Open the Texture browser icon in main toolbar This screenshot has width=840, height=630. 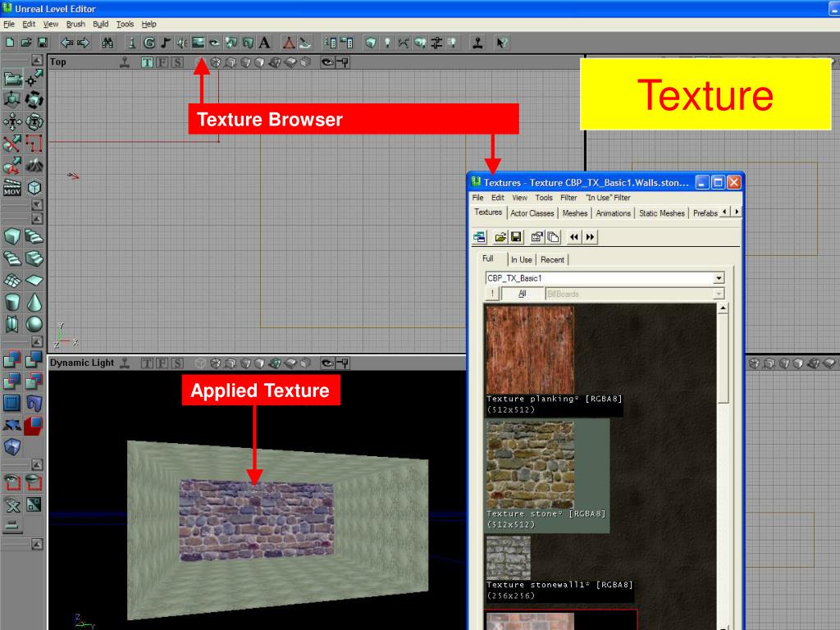tap(199, 43)
